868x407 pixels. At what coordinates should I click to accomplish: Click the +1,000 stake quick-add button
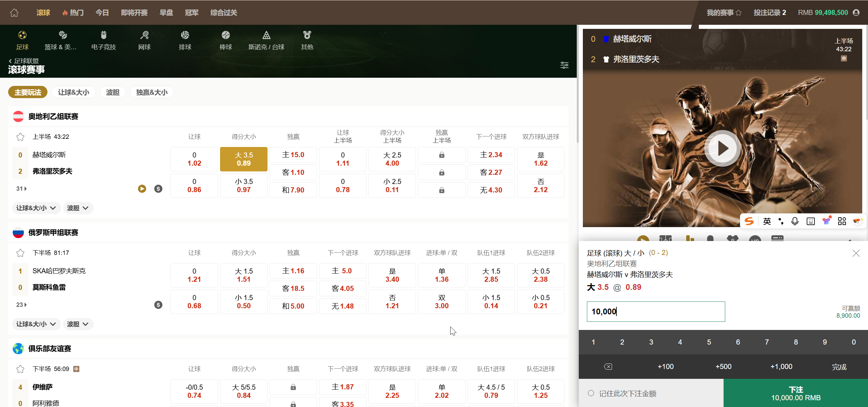pos(781,366)
